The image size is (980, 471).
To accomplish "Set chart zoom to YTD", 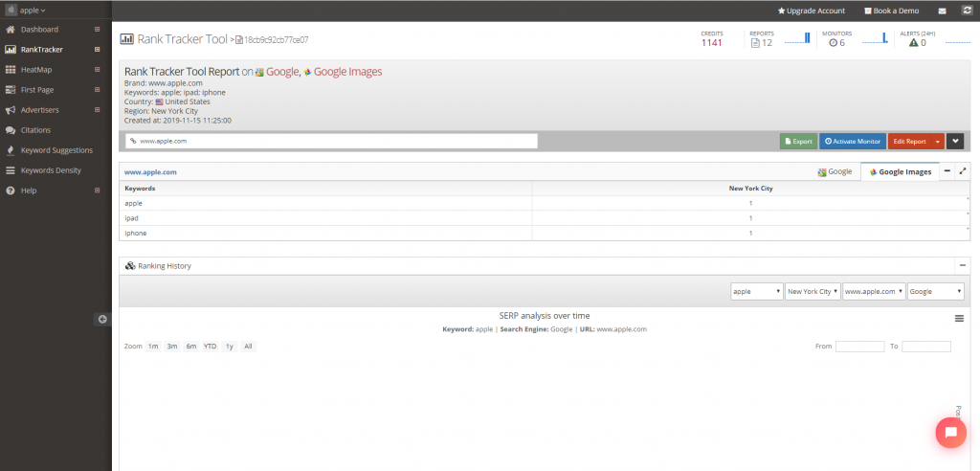I will click(211, 347).
